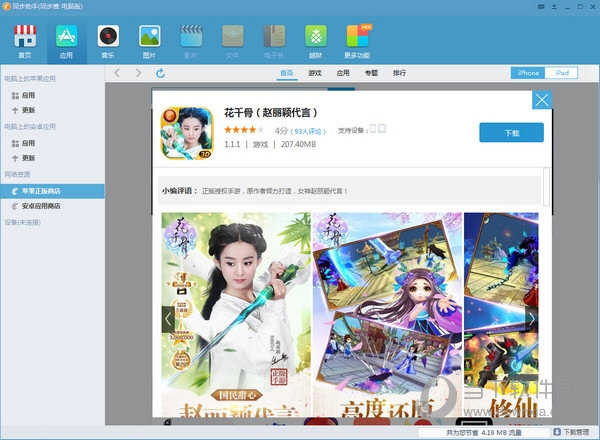Select 苹果正版商店 in sidebar

[x=52, y=191]
